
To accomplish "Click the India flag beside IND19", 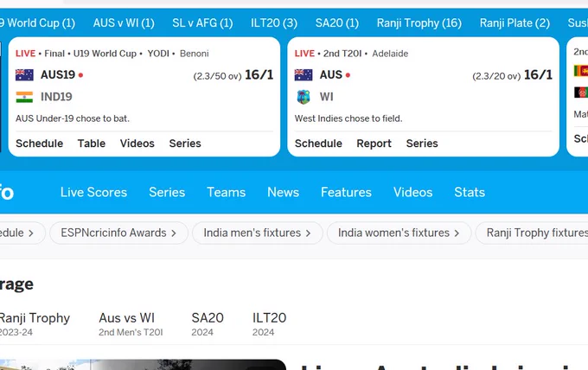I will [24, 97].
